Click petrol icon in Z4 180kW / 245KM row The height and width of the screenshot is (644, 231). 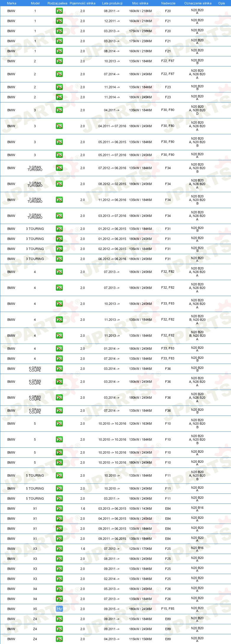click(59, 629)
